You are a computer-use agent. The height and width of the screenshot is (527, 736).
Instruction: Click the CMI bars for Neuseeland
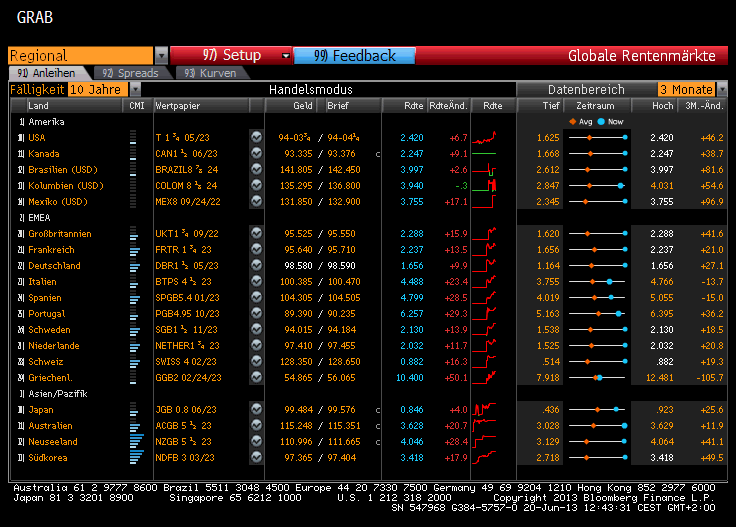[137, 442]
